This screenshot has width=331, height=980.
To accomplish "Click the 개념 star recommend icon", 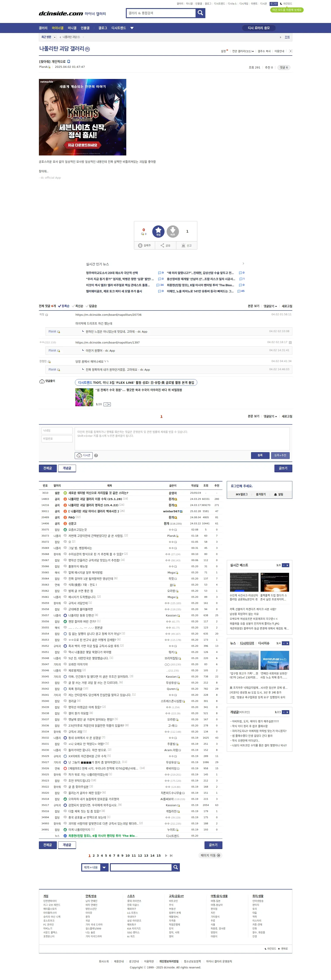I will pyautogui.click(x=158, y=231).
